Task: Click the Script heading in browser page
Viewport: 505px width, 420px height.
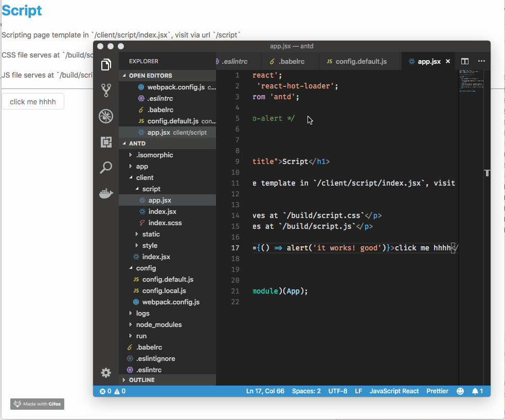Action: pos(22,10)
